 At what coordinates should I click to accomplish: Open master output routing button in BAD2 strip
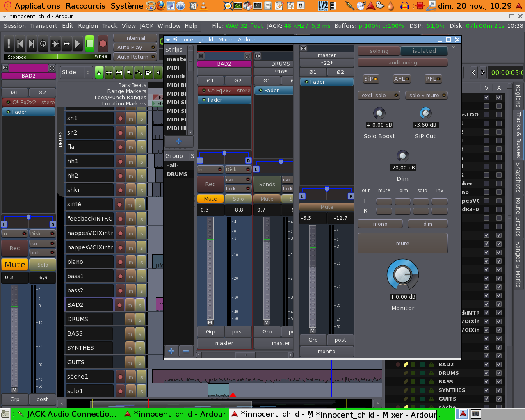pyautogui.click(x=224, y=343)
